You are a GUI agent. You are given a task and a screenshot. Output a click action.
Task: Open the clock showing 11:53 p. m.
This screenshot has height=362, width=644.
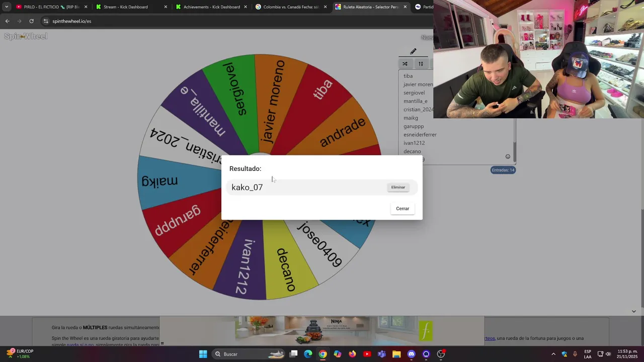point(626,354)
